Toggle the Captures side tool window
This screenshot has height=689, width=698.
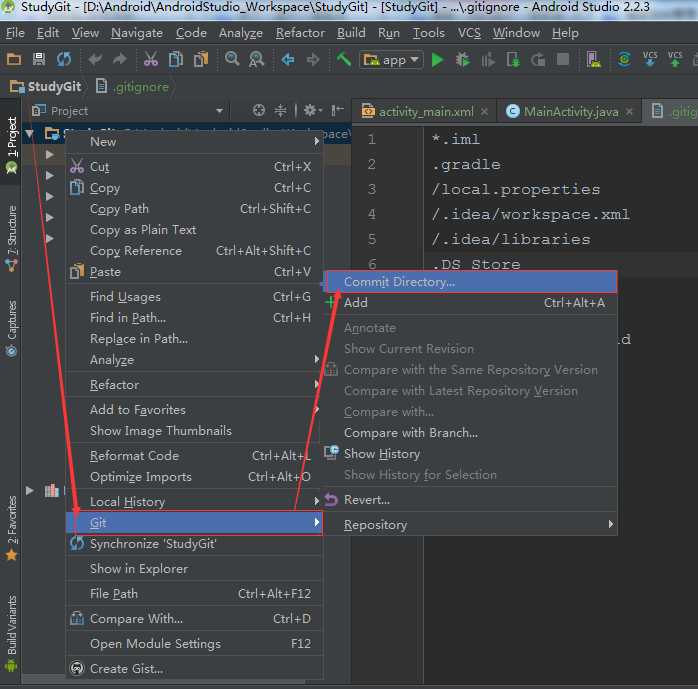(x=12, y=328)
